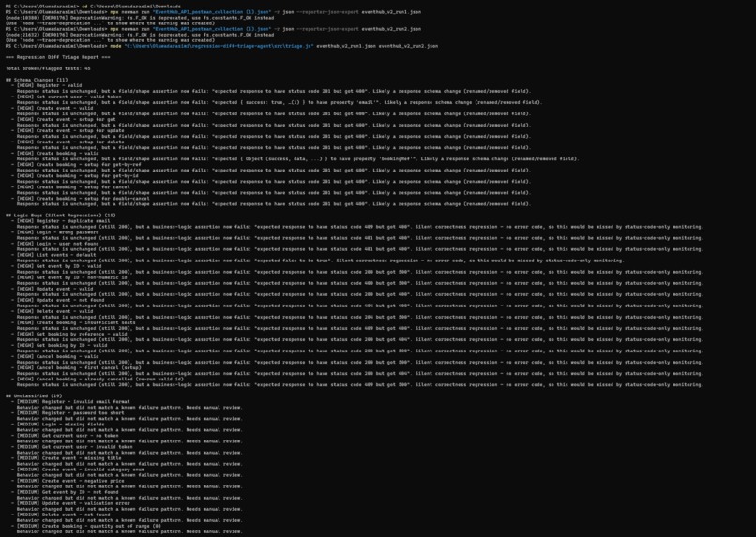Click the 'Create event - invalid category enum' row
This screenshot has height=537, width=756.
tap(78, 470)
